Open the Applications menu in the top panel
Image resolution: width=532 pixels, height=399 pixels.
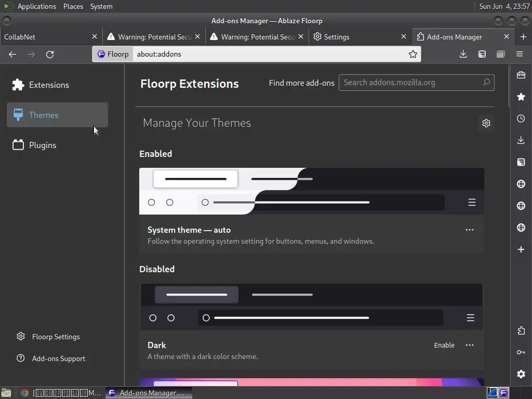click(37, 6)
